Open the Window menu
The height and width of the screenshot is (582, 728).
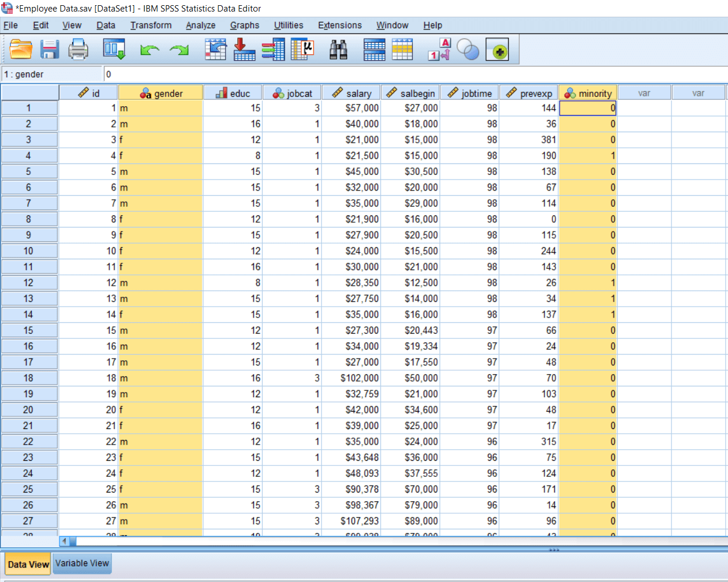[392, 25]
